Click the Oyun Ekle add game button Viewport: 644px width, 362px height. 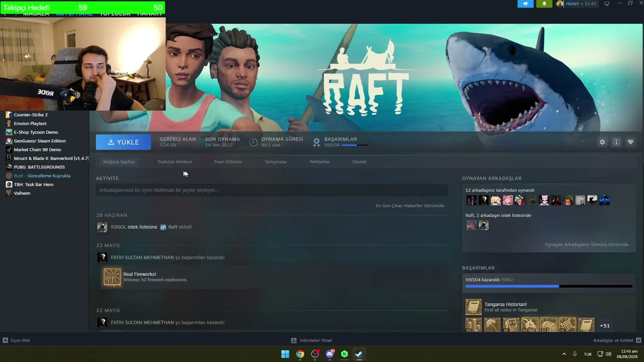pos(17,340)
